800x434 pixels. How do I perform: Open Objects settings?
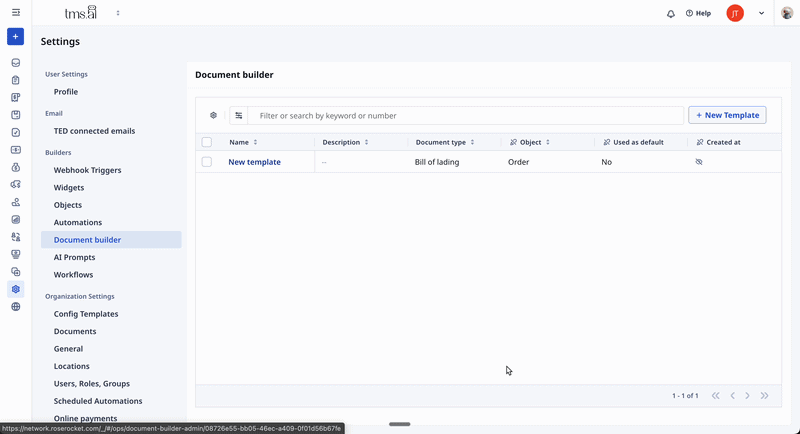[68, 205]
